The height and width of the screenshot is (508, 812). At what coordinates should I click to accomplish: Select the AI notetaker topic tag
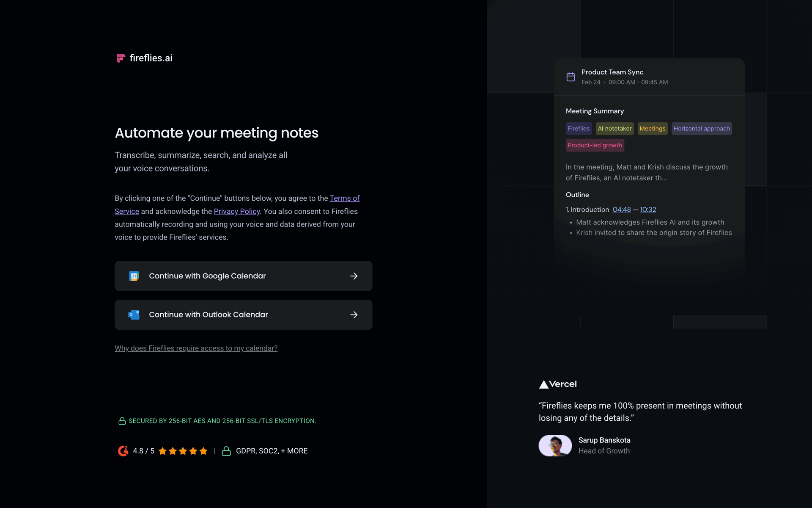click(x=614, y=129)
